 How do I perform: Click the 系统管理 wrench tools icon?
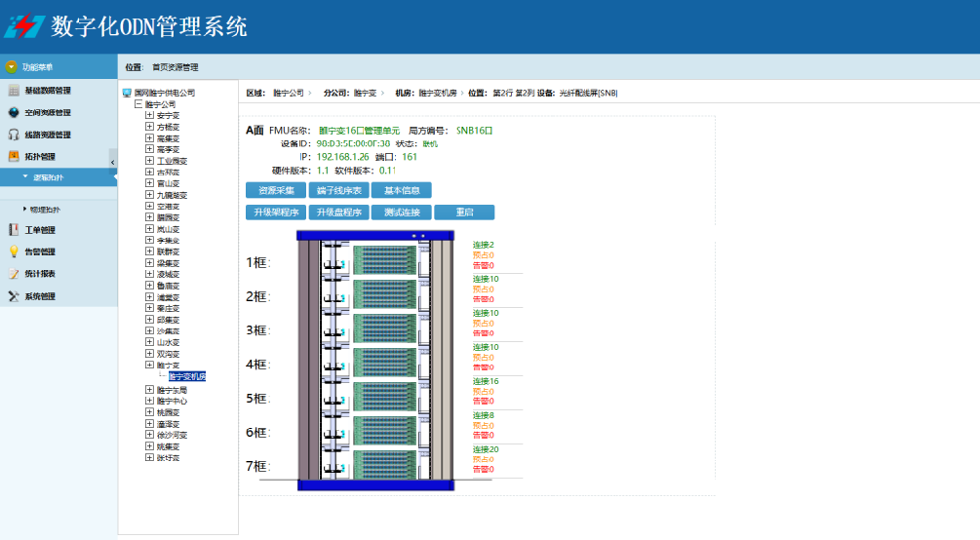(x=14, y=296)
